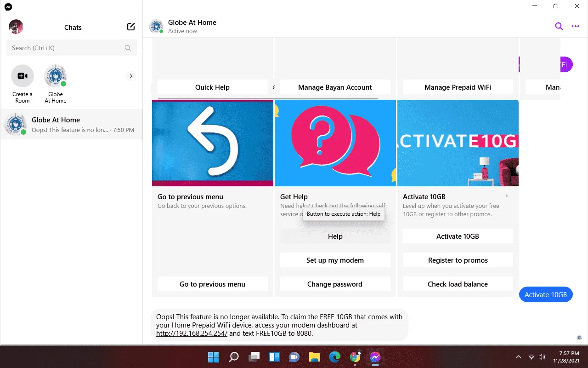Click the Help button
The width and height of the screenshot is (588, 368).
[x=335, y=236]
